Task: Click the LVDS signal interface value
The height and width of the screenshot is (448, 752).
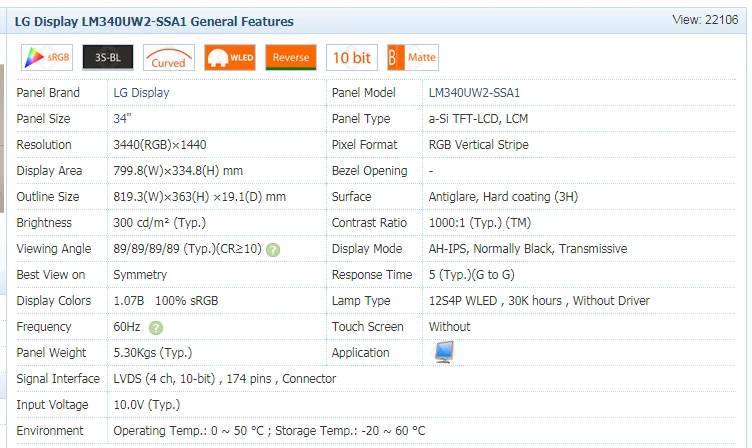Action: (x=224, y=379)
